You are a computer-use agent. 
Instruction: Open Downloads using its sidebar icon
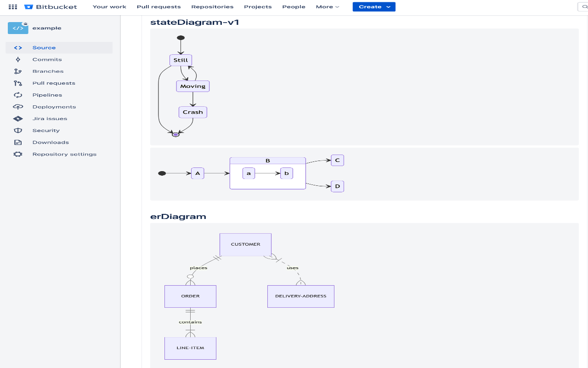click(18, 142)
